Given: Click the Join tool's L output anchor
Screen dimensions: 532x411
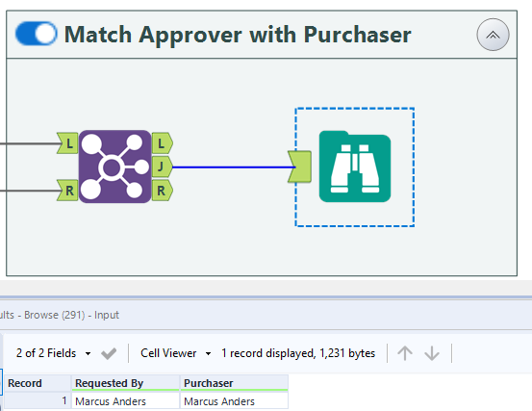Looking at the screenshot, I should 163,143.
